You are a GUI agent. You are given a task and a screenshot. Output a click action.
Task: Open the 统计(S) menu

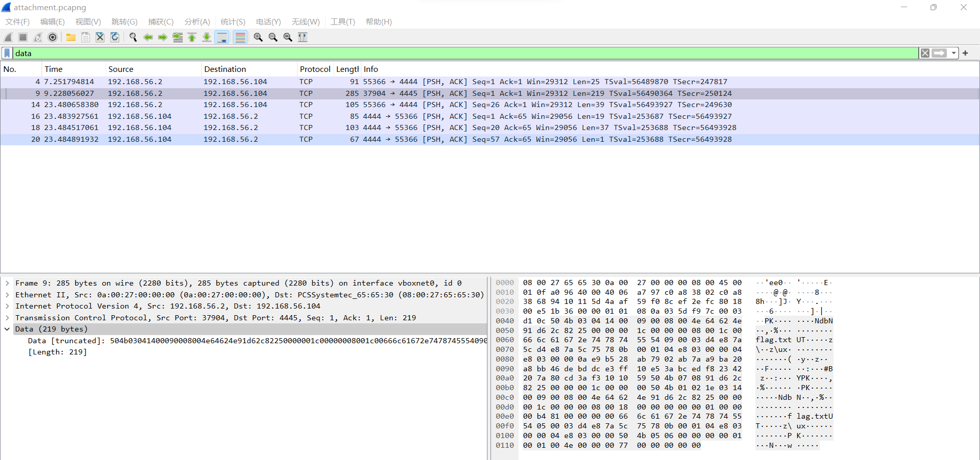pyautogui.click(x=233, y=21)
